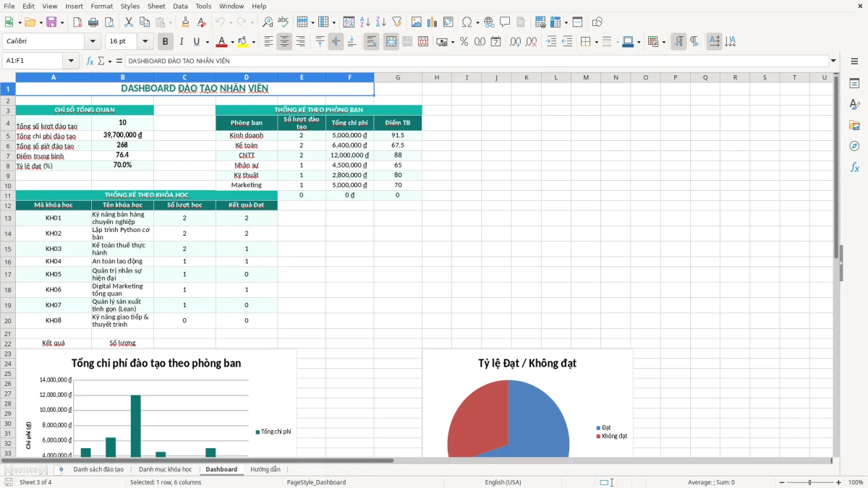Export directly as PDF icon
Screen dimensions: 868x488
pos(77,22)
